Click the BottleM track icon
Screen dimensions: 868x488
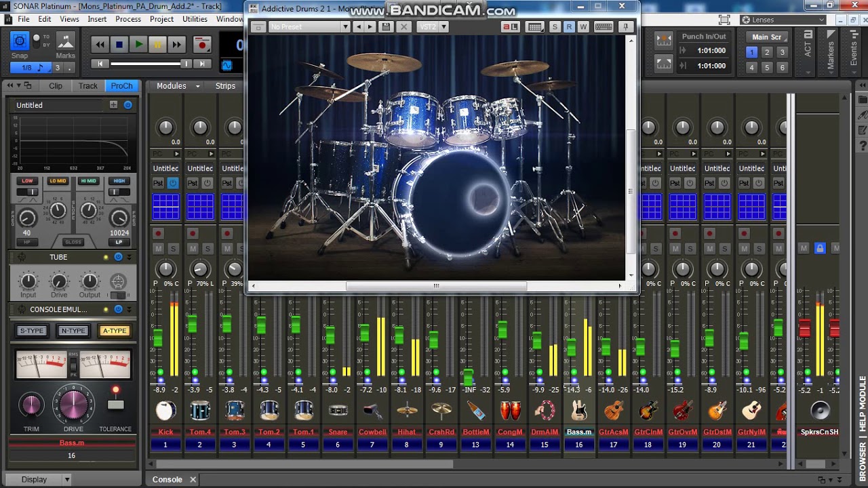point(475,410)
